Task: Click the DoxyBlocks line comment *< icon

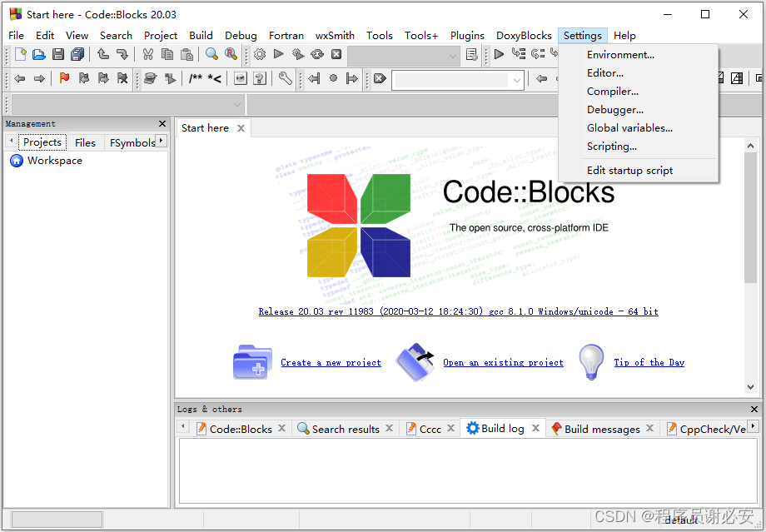Action: pos(215,78)
